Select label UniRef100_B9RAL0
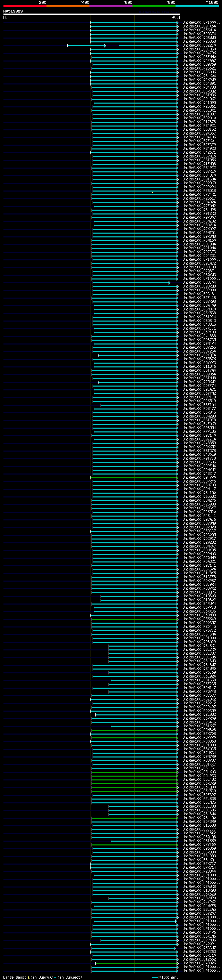 pos(199,118)
